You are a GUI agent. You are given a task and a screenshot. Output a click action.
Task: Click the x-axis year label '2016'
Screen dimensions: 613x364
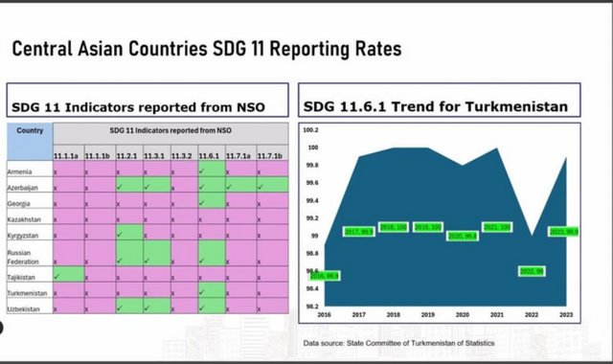pyautogui.click(x=324, y=315)
